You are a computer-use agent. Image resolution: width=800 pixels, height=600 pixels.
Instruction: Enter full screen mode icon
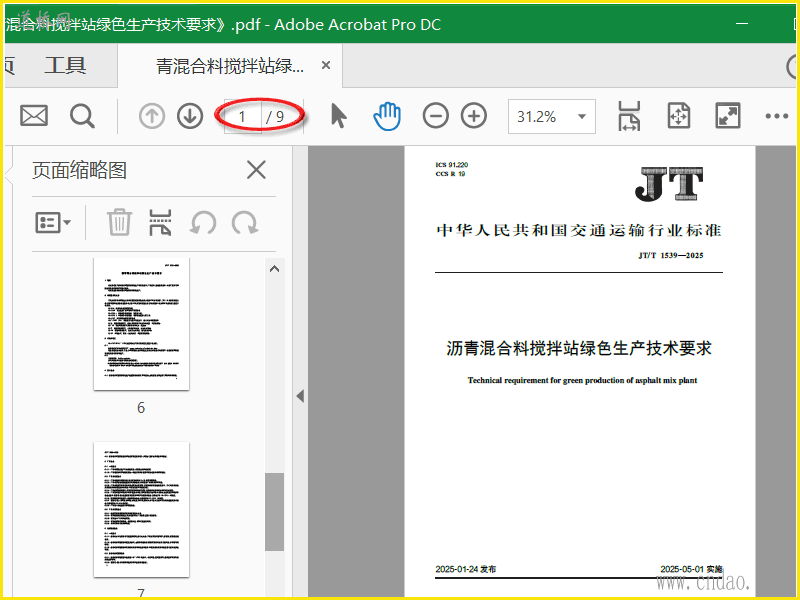click(x=728, y=116)
